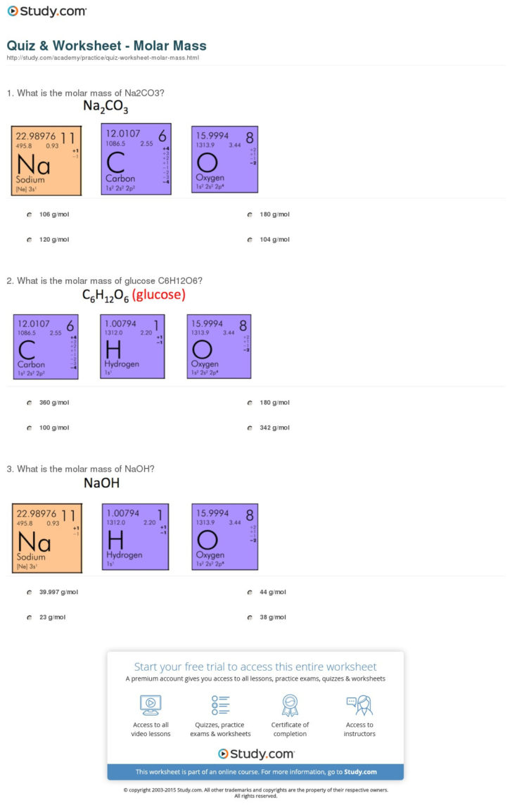
Task: Click the Oxygen element tile in question 1
Action: (x=224, y=160)
